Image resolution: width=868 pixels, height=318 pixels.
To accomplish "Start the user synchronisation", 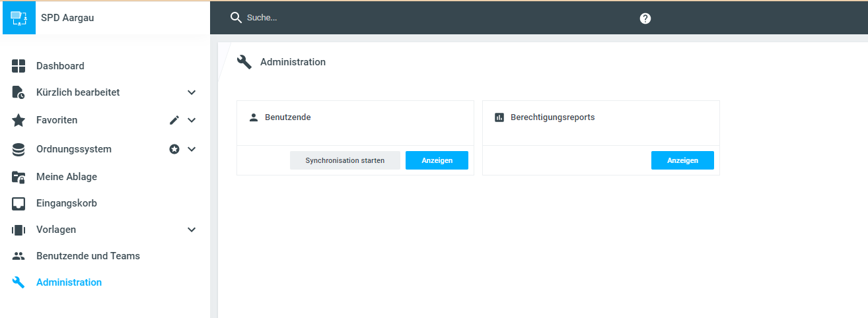I will (345, 160).
